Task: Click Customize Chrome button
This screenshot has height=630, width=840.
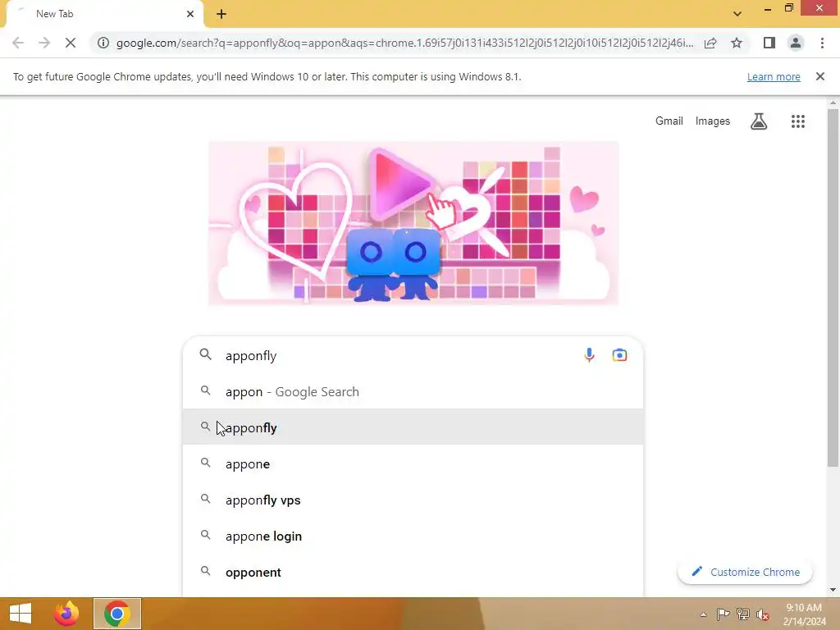Action: [x=745, y=572]
